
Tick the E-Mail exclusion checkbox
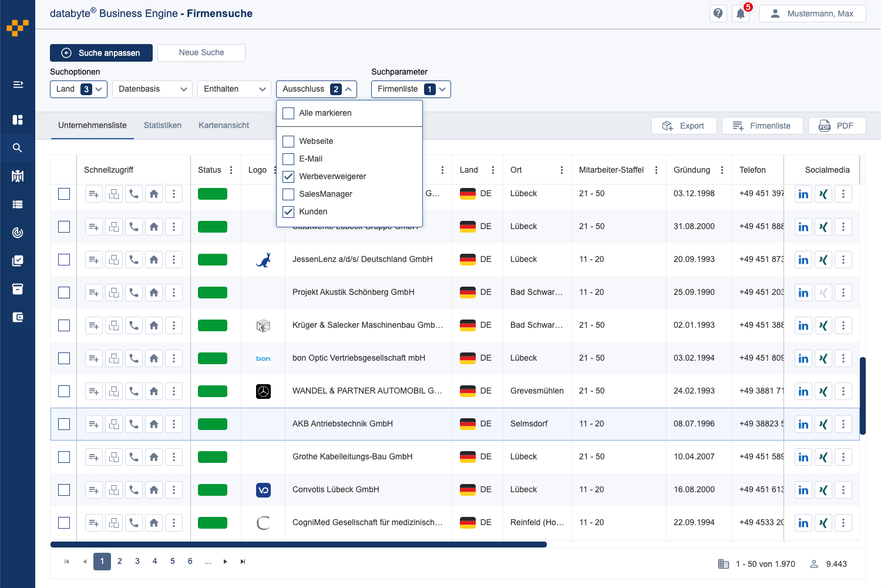pyautogui.click(x=288, y=159)
